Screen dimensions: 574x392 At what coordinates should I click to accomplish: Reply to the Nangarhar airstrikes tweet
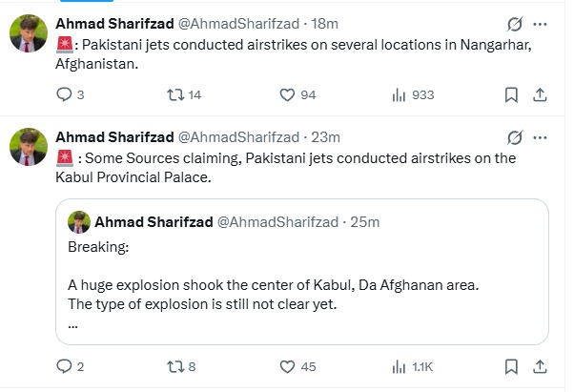pyautogui.click(x=65, y=94)
